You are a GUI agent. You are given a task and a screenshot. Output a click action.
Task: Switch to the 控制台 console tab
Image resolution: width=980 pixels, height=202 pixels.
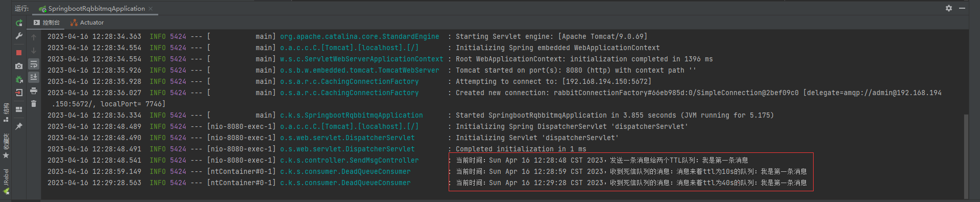pyautogui.click(x=47, y=23)
